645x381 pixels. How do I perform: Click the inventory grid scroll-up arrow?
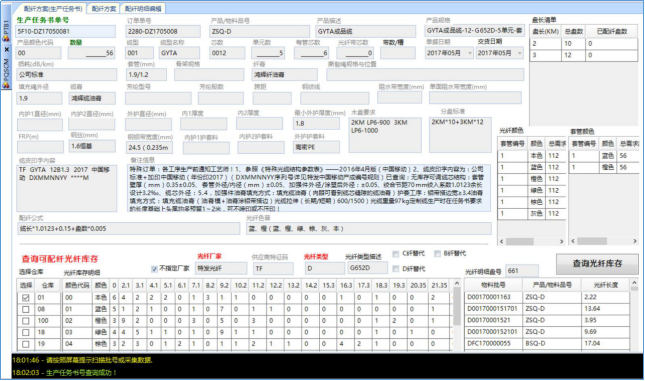(x=457, y=283)
